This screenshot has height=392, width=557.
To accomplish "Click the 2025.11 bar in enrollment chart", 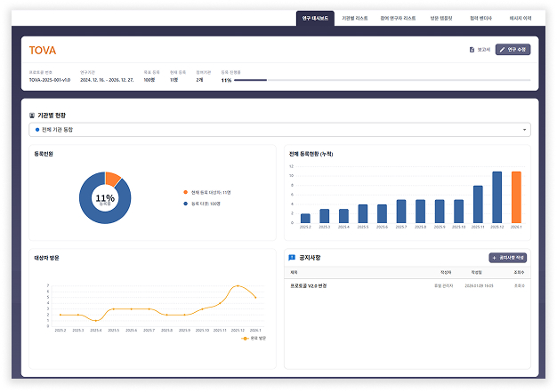I will click(478, 204).
